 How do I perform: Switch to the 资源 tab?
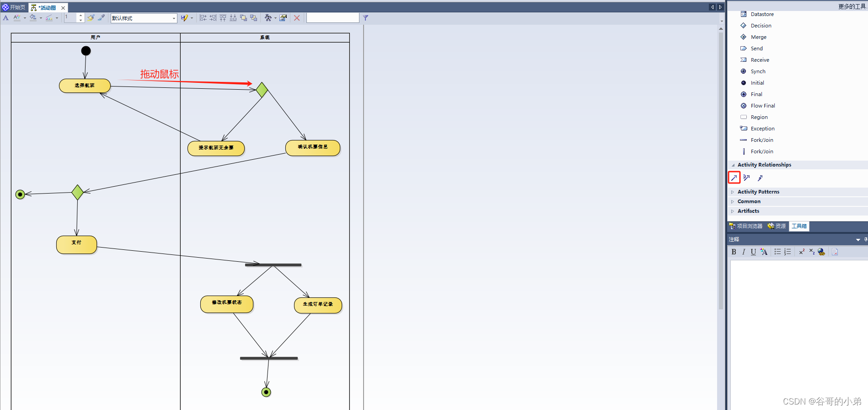777,226
